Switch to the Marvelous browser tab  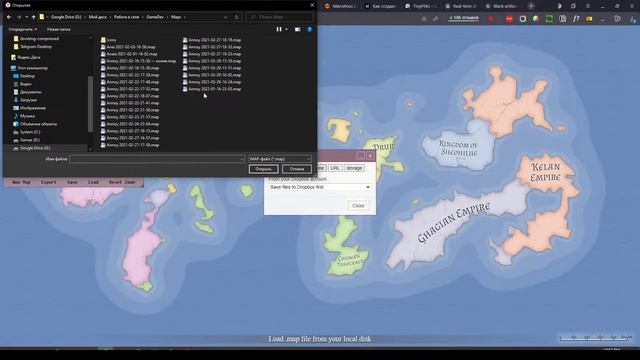[x=340, y=6]
